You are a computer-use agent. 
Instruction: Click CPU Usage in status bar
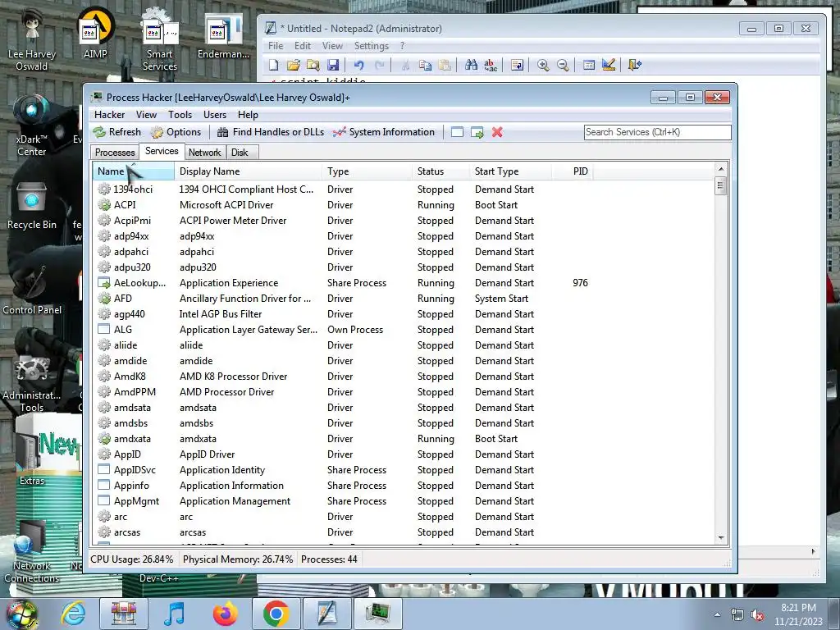pyautogui.click(x=132, y=559)
